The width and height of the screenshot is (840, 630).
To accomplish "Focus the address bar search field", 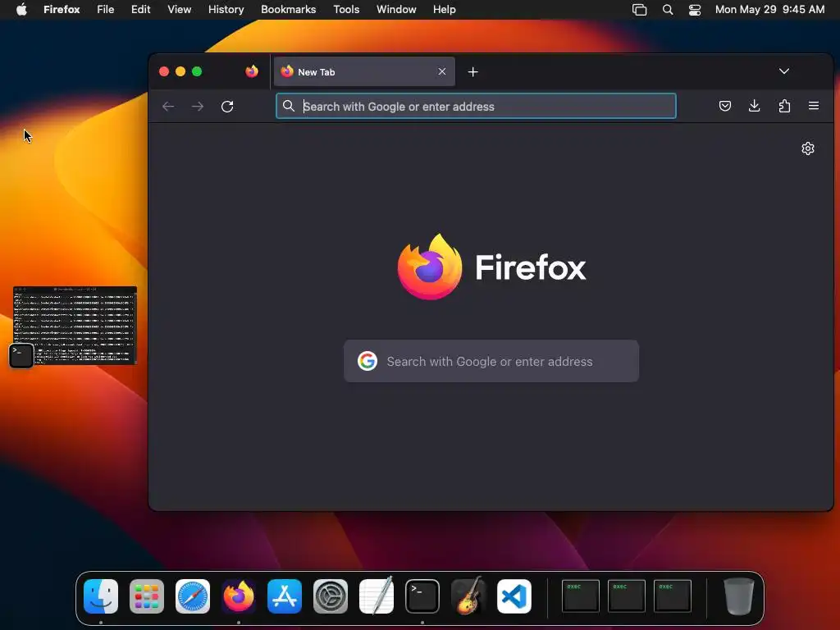I will pyautogui.click(x=476, y=106).
